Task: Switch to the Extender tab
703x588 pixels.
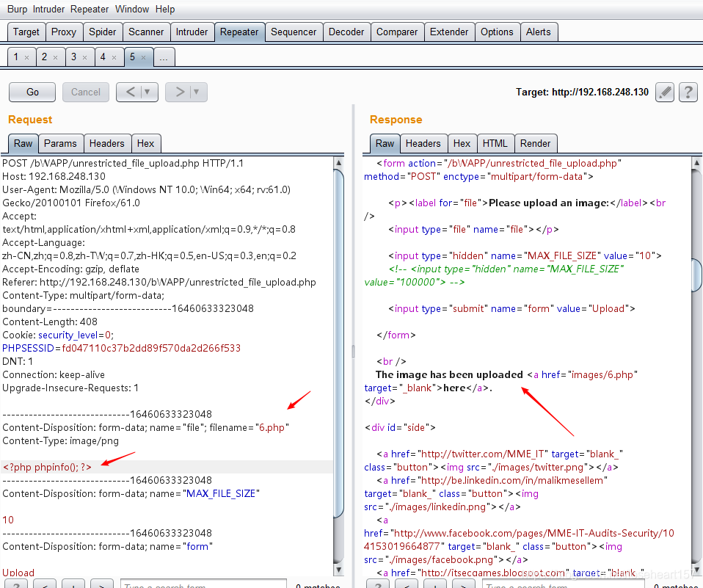Action: click(449, 32)
